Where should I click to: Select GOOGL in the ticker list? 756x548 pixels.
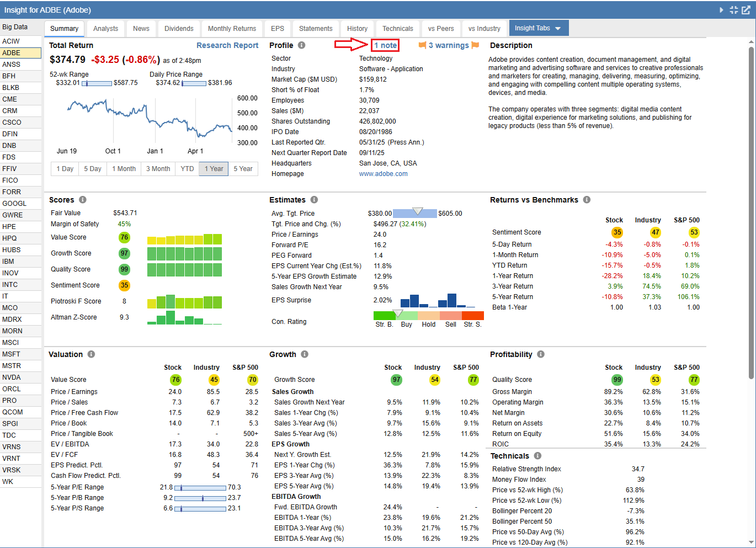click(x=20, y=204)
